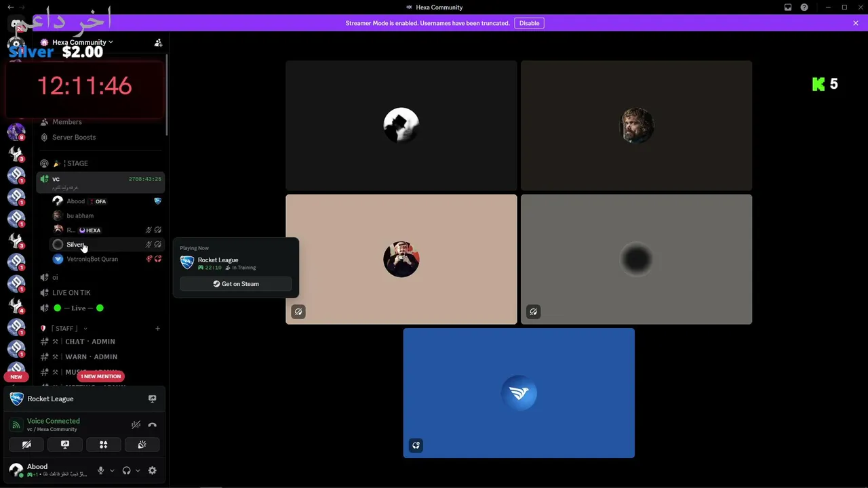This screenshot has height=488, width=868.
Task: Click the muted icon on the beige tile
Action: (298, 312)
